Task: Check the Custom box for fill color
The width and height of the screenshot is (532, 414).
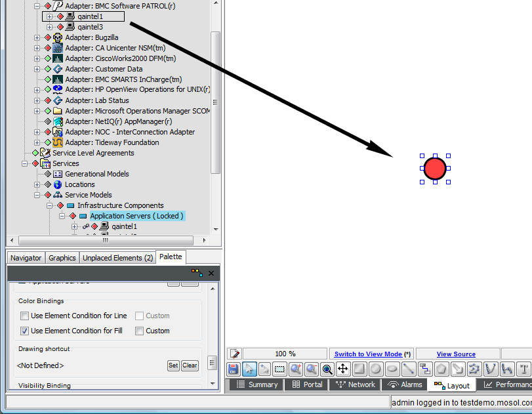Action: coord(139,331)
